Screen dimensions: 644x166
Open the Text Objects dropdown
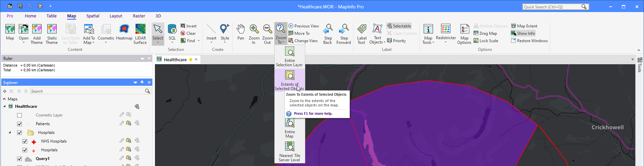point(377,40)
